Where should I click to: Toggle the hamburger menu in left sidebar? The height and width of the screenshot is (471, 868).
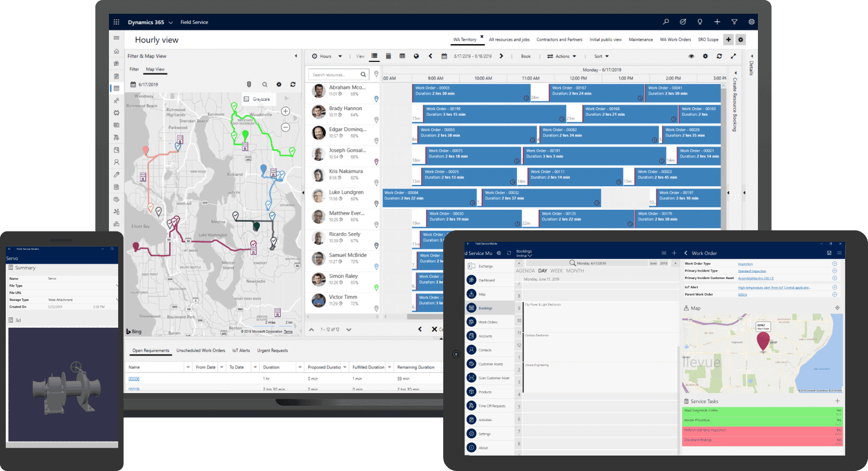pyautogui.click(x=116, y=38)
